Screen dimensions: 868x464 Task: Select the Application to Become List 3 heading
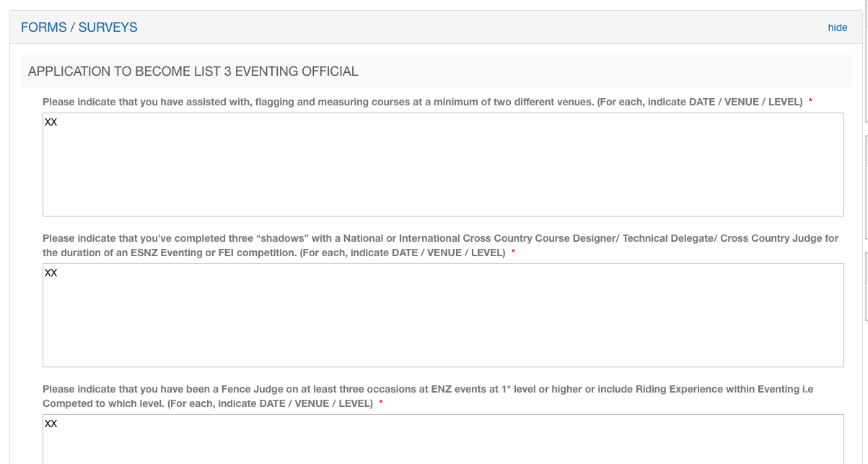tap(193, 71)
